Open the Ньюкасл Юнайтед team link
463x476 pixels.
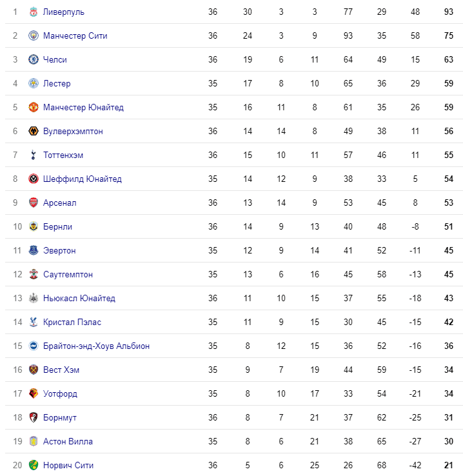pos(79,298)
